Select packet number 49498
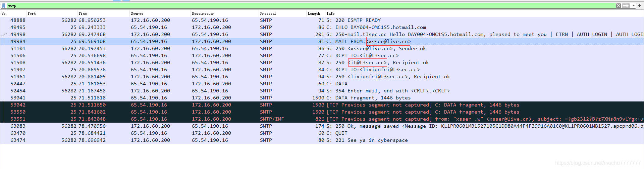Screen dimensions: 644x169 (322, 34)
